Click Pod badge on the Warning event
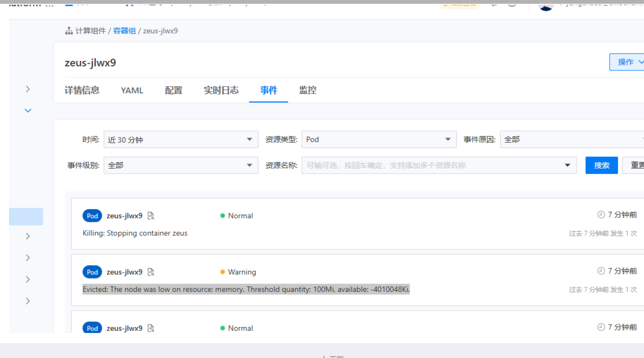The height and width of the screenshot is (358, 644). pos(92,272)
